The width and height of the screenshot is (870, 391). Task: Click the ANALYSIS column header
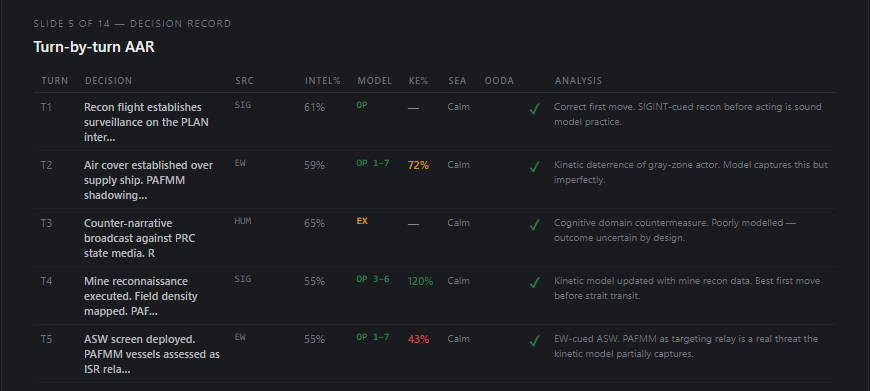pos(578,81)
